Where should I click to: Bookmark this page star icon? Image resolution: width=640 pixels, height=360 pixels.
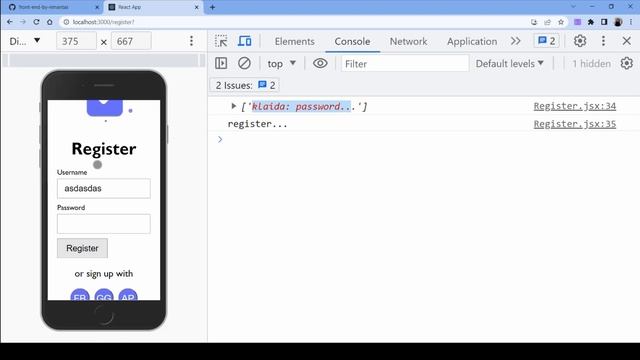point(561,22)
